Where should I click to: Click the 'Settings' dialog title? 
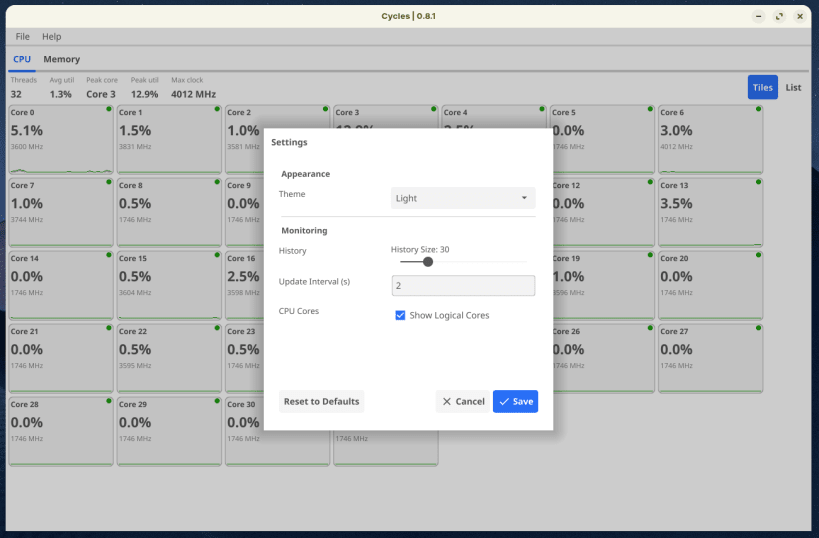[289, 142]
